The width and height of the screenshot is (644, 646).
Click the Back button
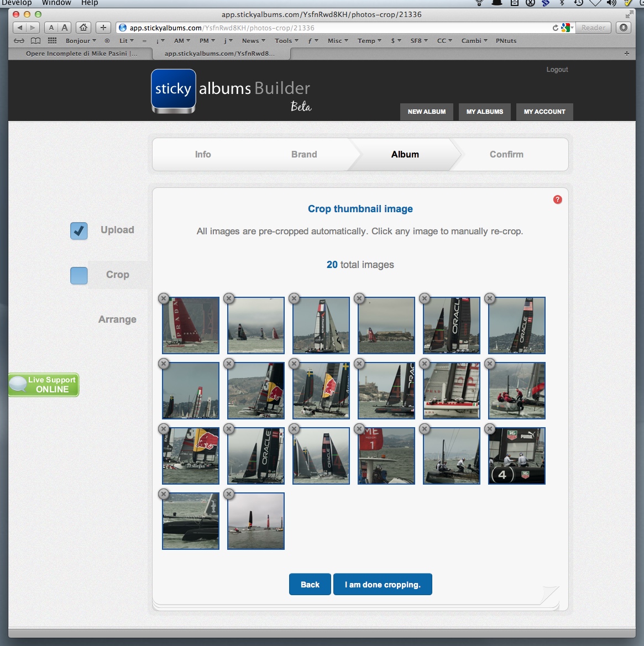[310, 585]
